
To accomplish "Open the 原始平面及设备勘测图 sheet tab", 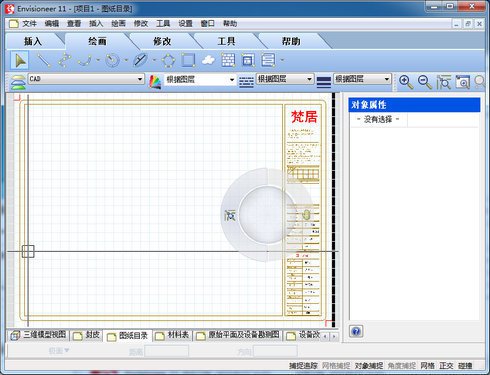I will point(238,335).
